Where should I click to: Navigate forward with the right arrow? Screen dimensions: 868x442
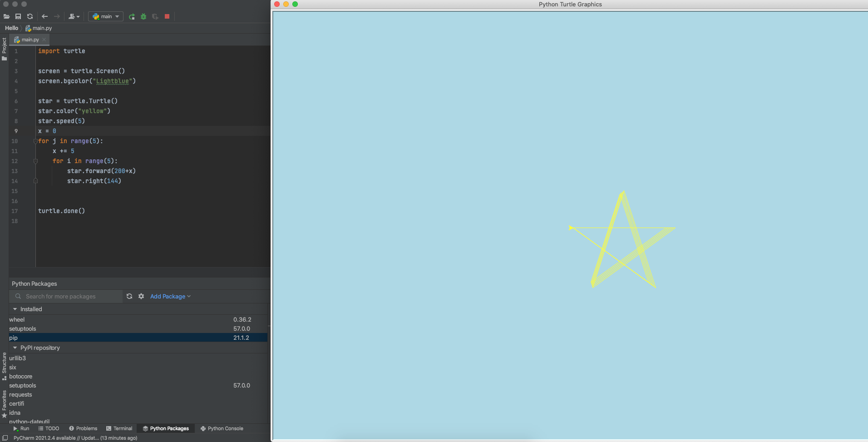[x=57, y=16]
